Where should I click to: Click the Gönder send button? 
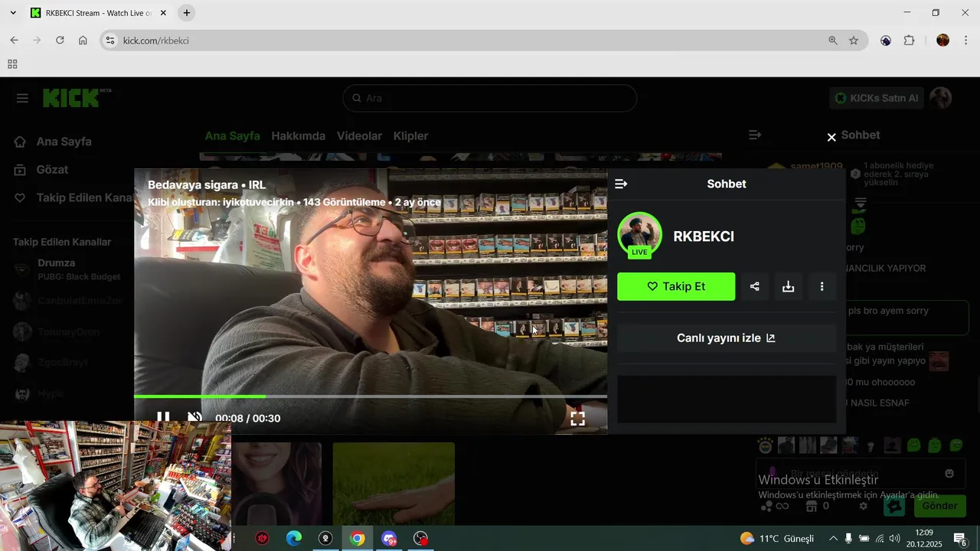point(939,506)
